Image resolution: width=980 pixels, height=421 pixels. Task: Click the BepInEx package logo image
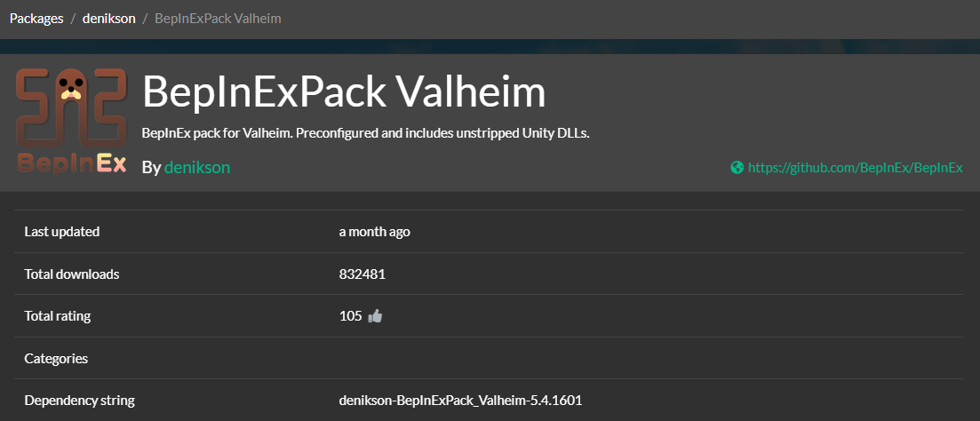click(x=71, y=122)
